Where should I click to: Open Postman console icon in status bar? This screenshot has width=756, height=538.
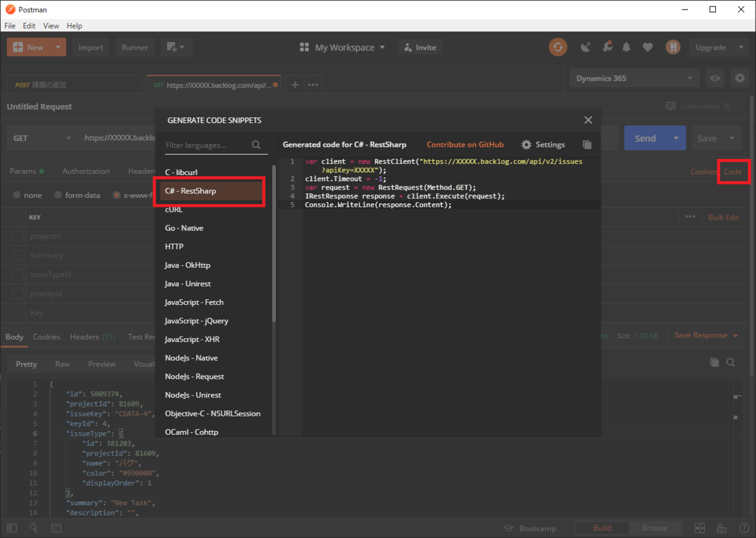point(56,529)
